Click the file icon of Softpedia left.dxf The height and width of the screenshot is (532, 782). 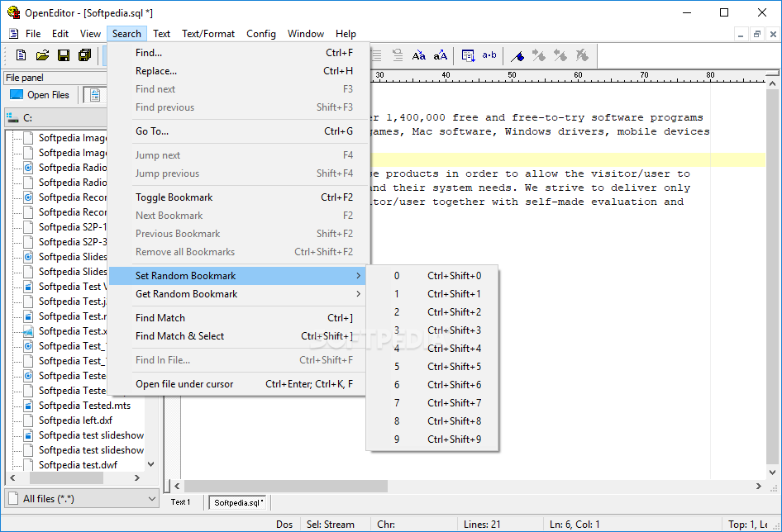[28, 420]
